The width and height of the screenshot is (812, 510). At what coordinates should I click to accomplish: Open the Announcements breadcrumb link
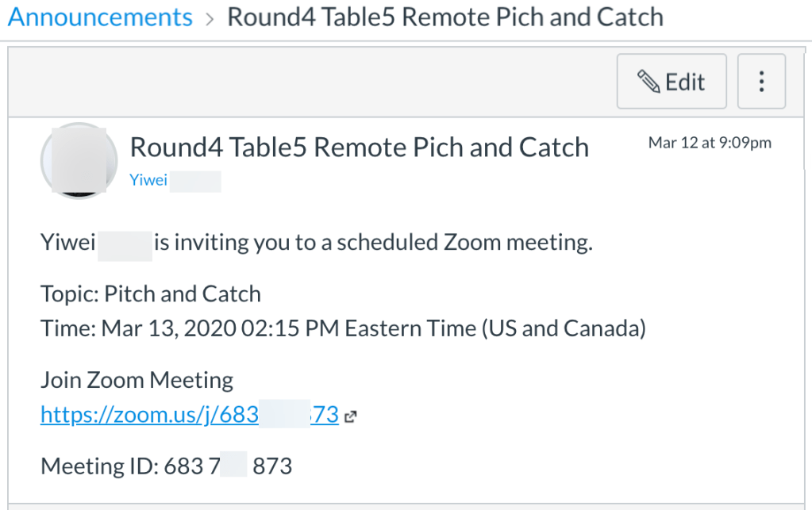100,17
